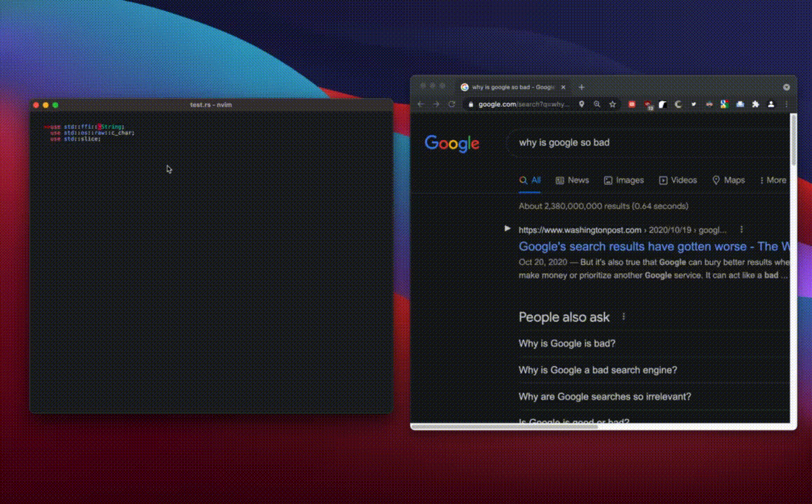Switch to the News results tab

[572, 180]
